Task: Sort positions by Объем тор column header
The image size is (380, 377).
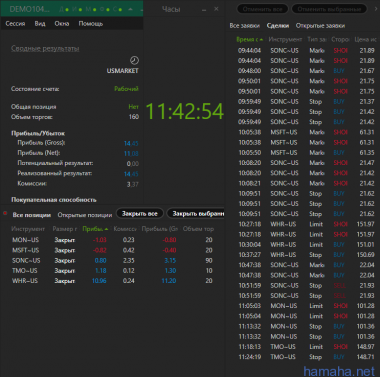Action: click(x=198, y=229)
